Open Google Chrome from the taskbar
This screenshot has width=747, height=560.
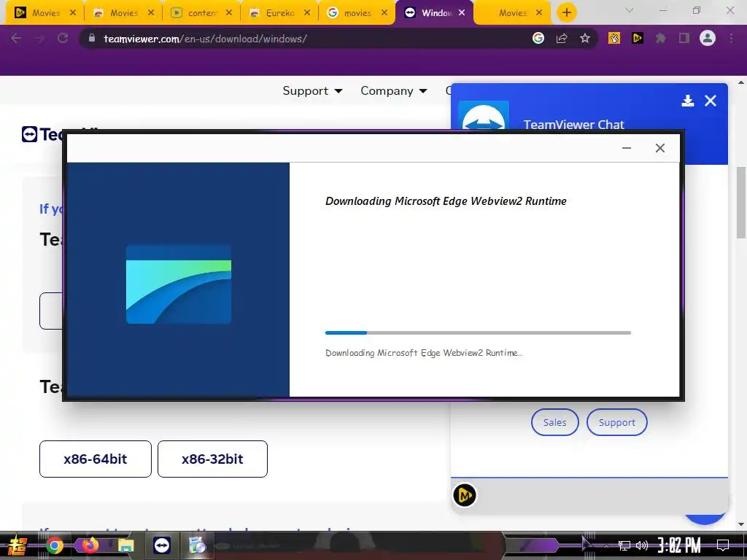tap(54, 545)
